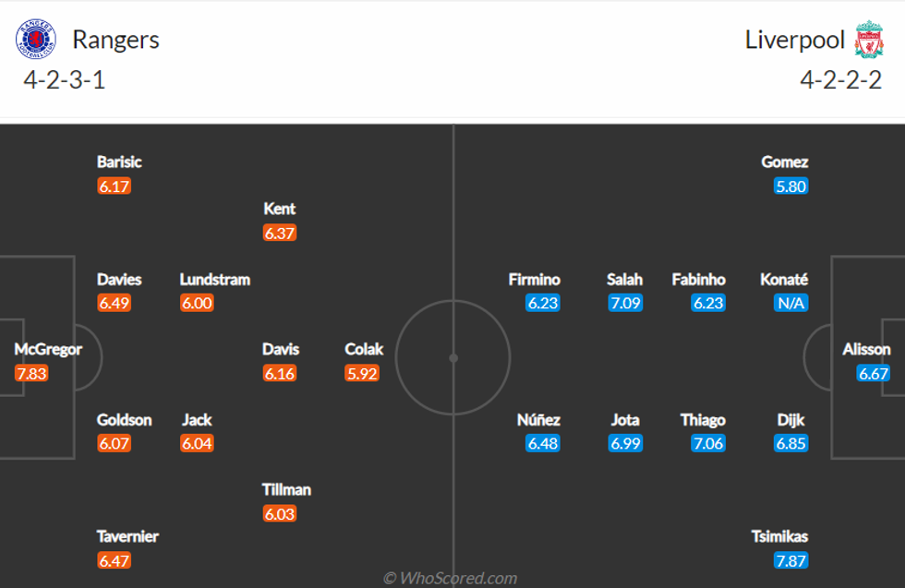This screenshot has height=588, width=905.
Task: Select Konaté's N/A rating badge
Action: point(791,303)
